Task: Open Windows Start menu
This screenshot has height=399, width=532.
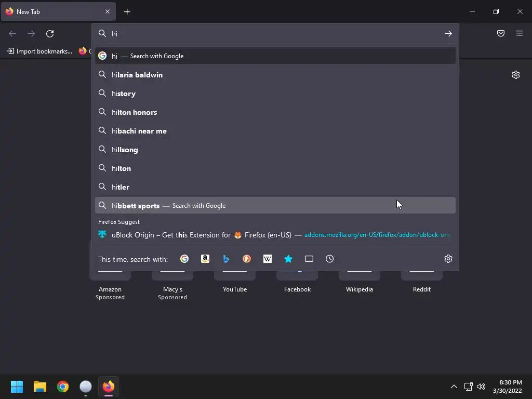Action: 17,387
